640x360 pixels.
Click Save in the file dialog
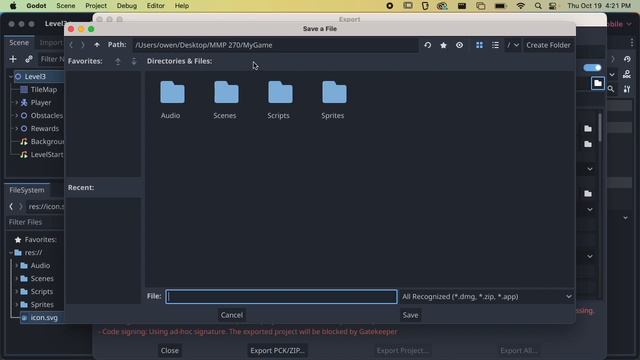(x=410, y=315)
